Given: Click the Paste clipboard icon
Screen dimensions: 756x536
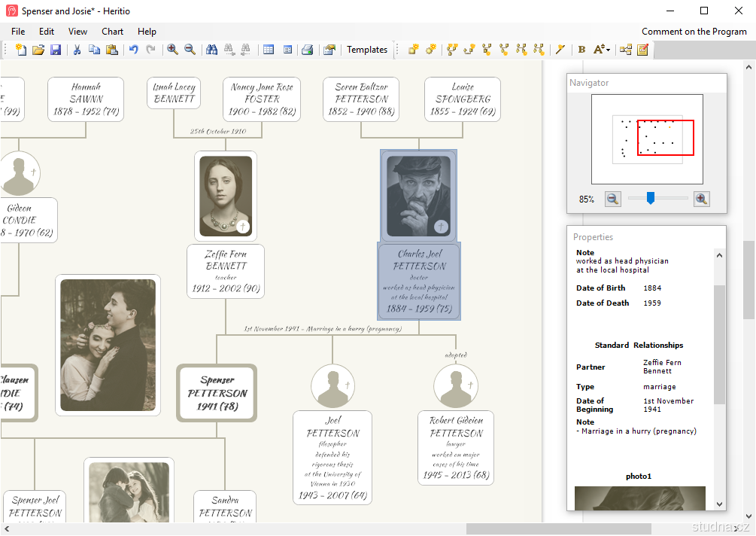Looking at the screenshot, I should point(111,50).
